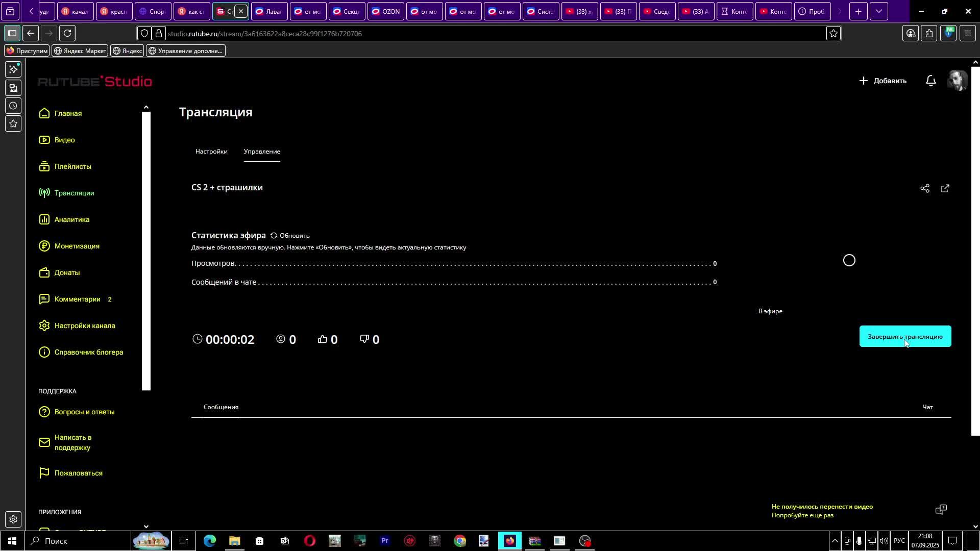
Task: Click the Обновить refresh statistics icon
Action: [x=274, y=236]
